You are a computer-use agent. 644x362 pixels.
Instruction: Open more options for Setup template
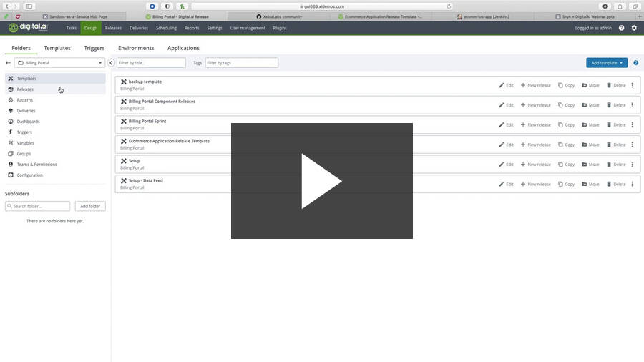633,164
